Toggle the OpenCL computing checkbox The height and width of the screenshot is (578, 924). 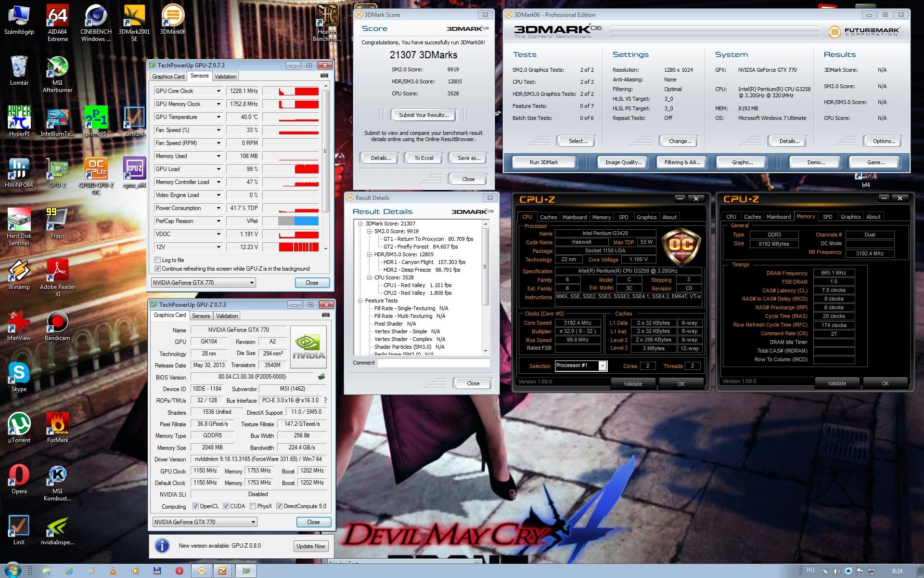click(x=195, y=506)
